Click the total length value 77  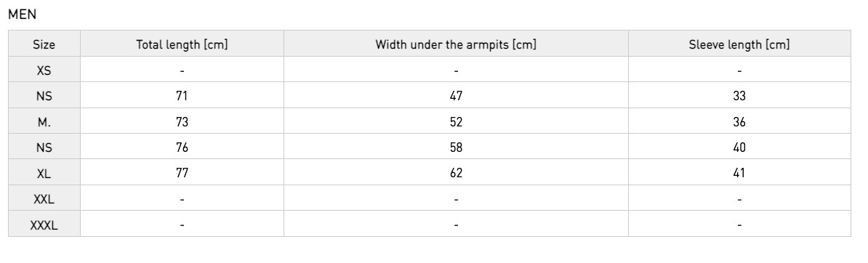pos(182,174)
